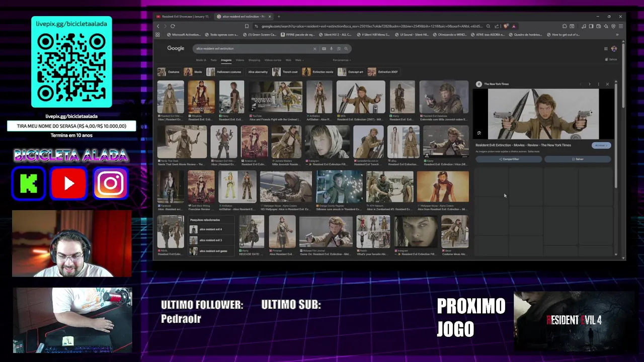Open the Google apps grid
Screen dimensions: 644x362
[606, 49]
